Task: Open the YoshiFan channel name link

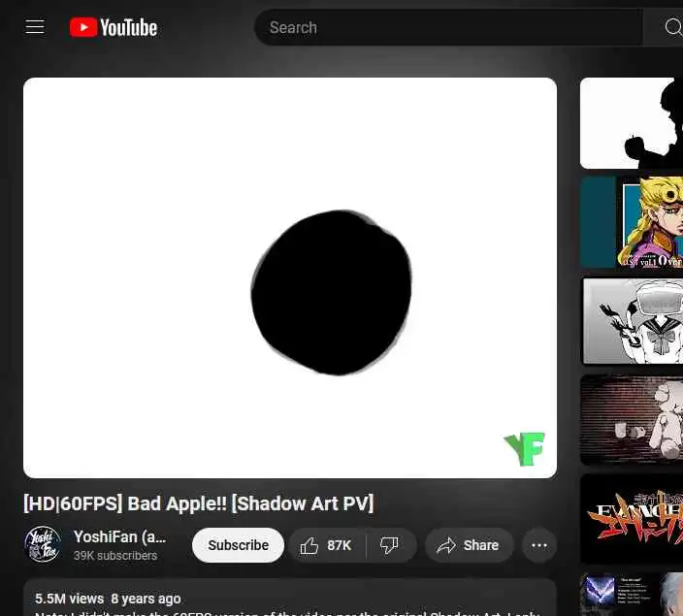Action: (x=119, y=537)
